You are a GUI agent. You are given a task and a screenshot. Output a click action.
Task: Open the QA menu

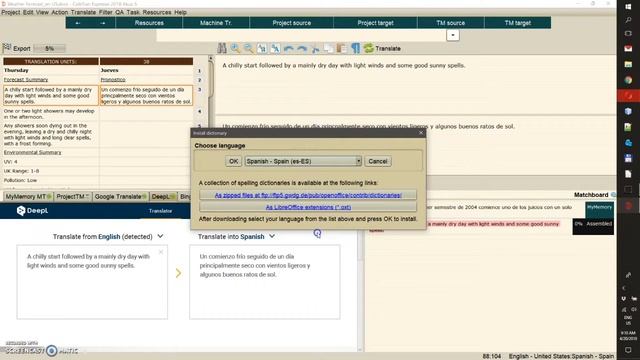point(119,12)
